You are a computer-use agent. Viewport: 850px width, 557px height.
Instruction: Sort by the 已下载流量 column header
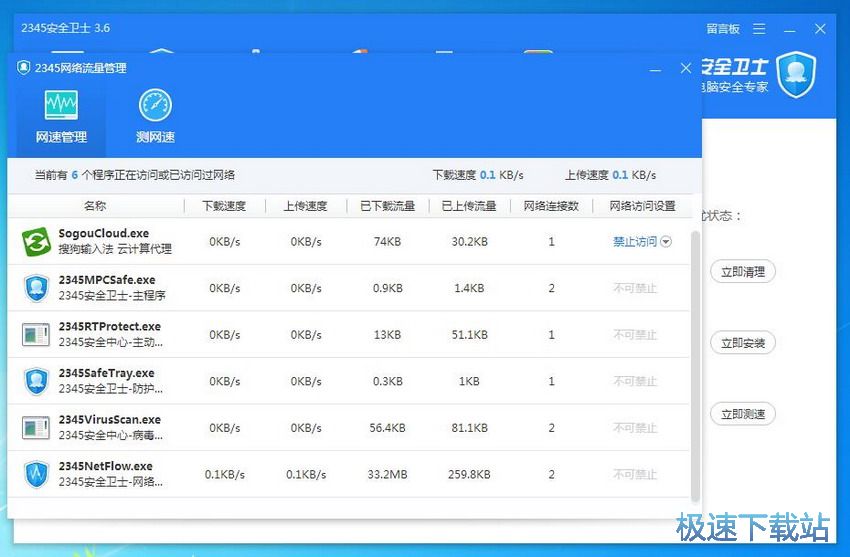(x=388, y=206)
